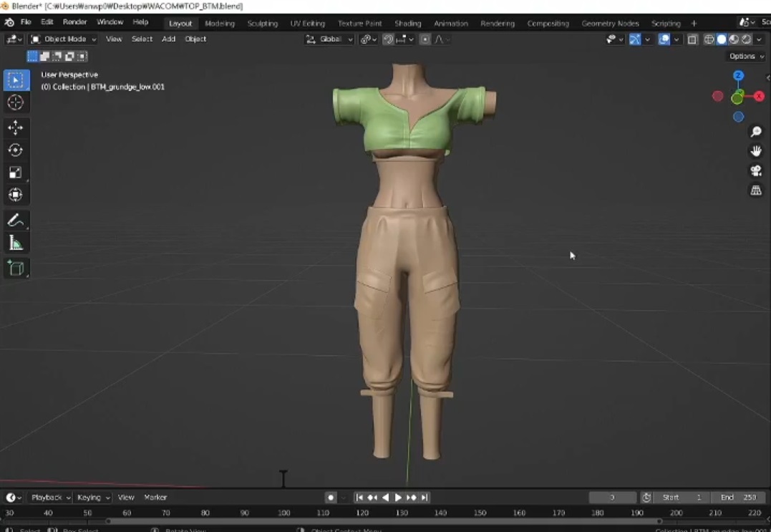Screen dimensions: 771x532
Task: Select the 3D Cursor tool
Action: click(16, 102)
